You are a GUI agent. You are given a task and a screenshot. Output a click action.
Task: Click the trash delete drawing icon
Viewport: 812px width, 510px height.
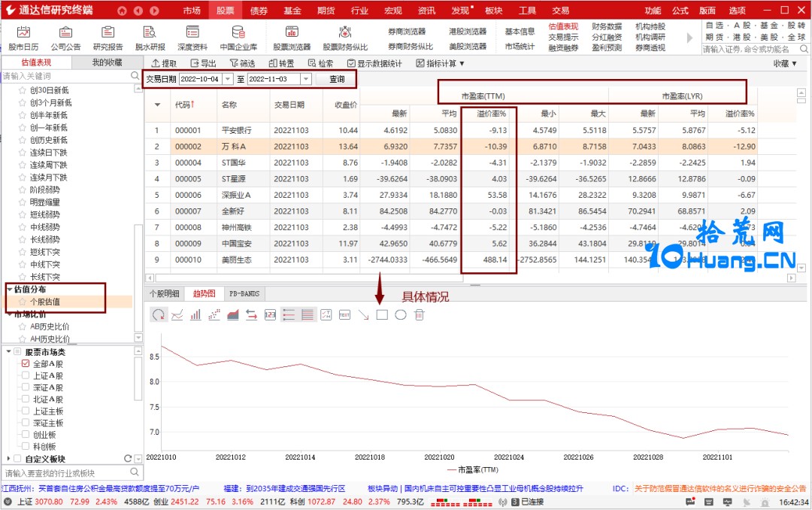pyautogui.click(x=420, y=314)
